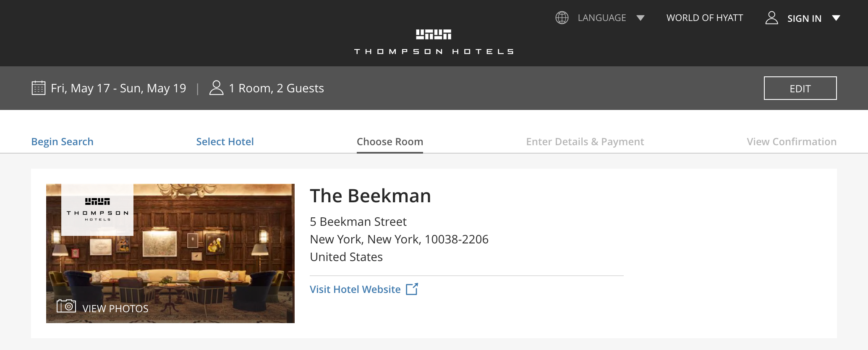The height and width of the screenshot is (350, 868).
Task: Click the Sign In text
Action: [x=804, y=18]
